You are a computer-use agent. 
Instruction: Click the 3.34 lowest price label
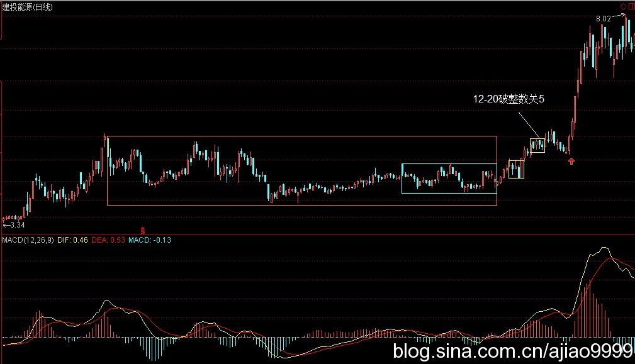tap(18, 225)
